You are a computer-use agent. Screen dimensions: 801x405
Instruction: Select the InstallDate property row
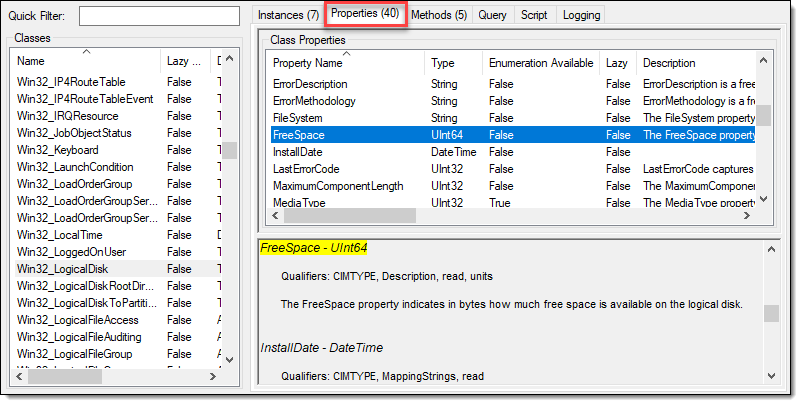(301, 152)
